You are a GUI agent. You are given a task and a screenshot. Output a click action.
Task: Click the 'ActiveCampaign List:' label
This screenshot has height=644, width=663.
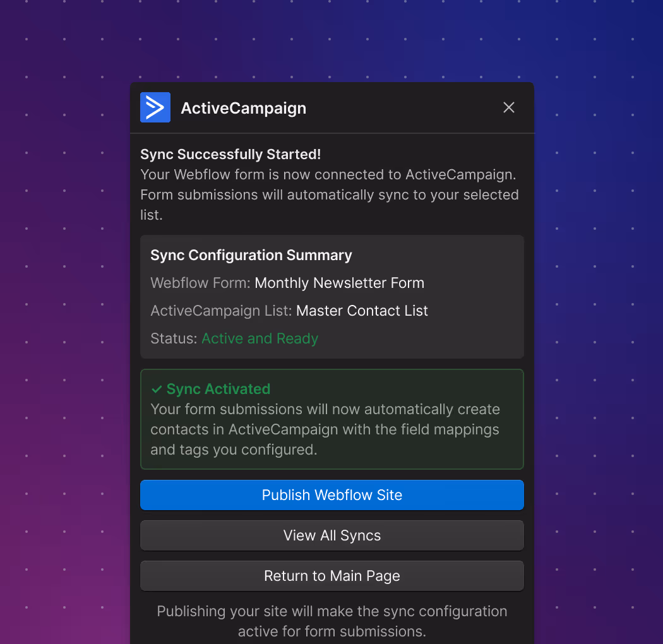(221, 311)
